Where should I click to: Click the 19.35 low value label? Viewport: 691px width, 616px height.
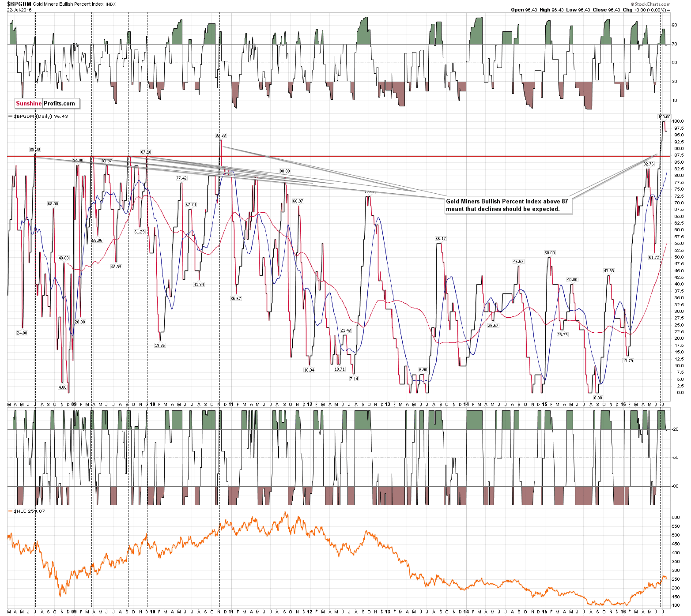point(160,346)
